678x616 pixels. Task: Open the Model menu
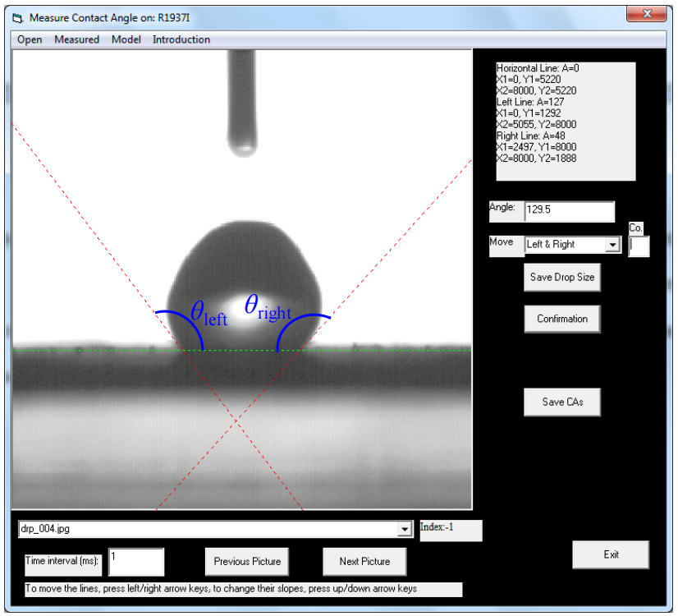[x=126, y=39]
